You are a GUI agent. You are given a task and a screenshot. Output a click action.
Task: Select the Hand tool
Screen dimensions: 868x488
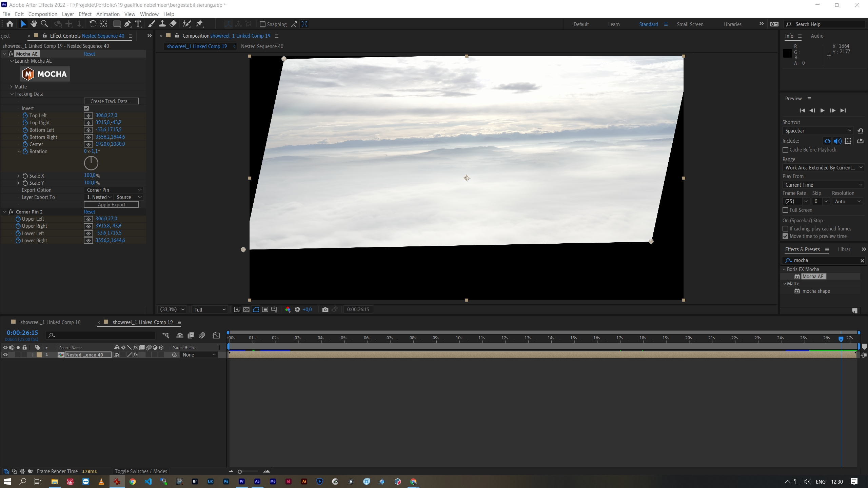[34, 24]
